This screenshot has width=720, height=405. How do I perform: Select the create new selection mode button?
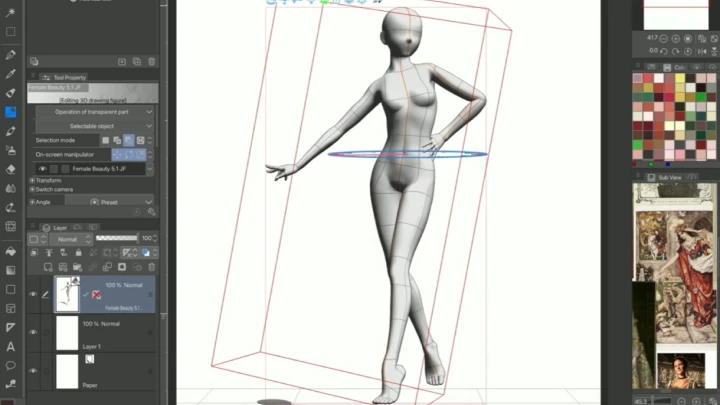106,141
